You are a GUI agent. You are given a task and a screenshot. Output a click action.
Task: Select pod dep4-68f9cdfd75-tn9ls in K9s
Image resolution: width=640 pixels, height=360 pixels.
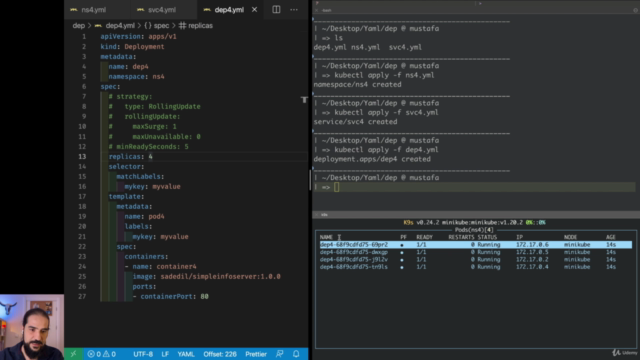click(x=476, y=267)
